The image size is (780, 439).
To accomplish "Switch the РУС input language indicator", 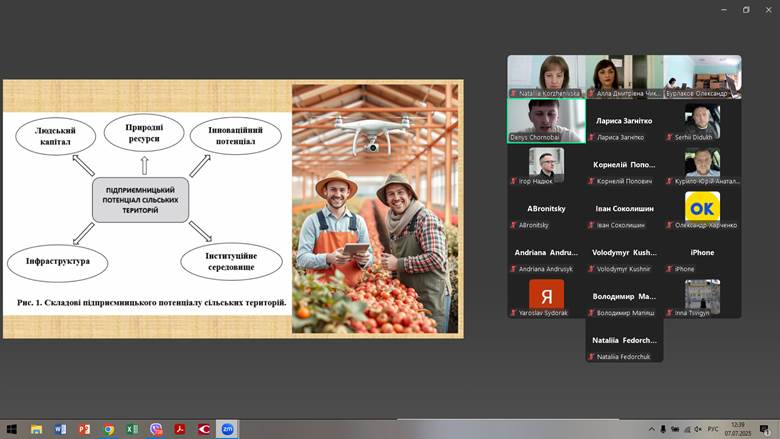I will click(713, 429).
